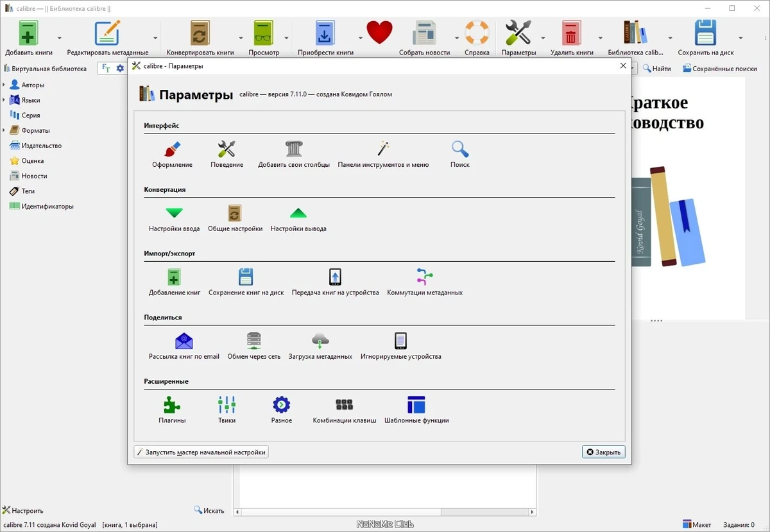Open Сохранённые поиски menu
770x532 pixels.
click(x=719, y=69)
